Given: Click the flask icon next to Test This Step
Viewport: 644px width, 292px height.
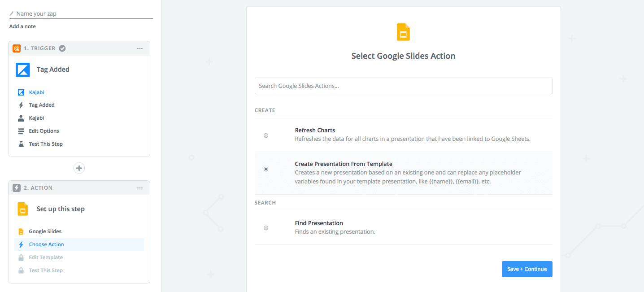Looking at the screenshot, I should tap(21, 144).
